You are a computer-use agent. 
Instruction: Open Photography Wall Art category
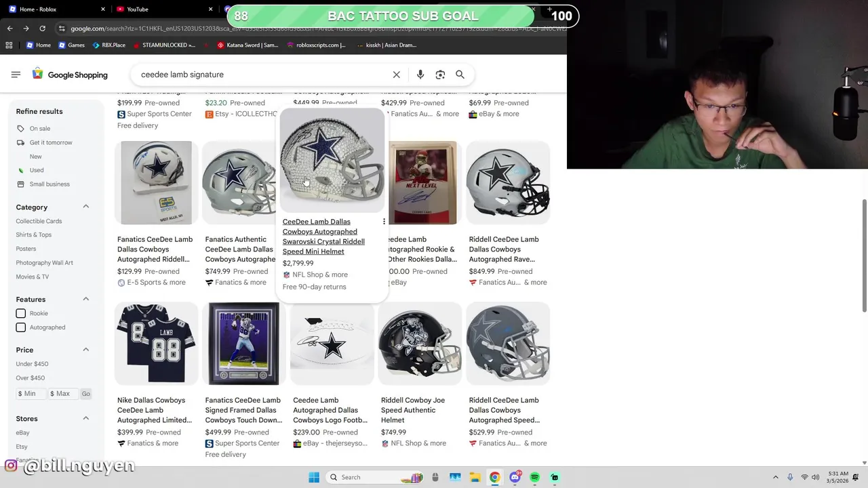(x=44, y=262)
